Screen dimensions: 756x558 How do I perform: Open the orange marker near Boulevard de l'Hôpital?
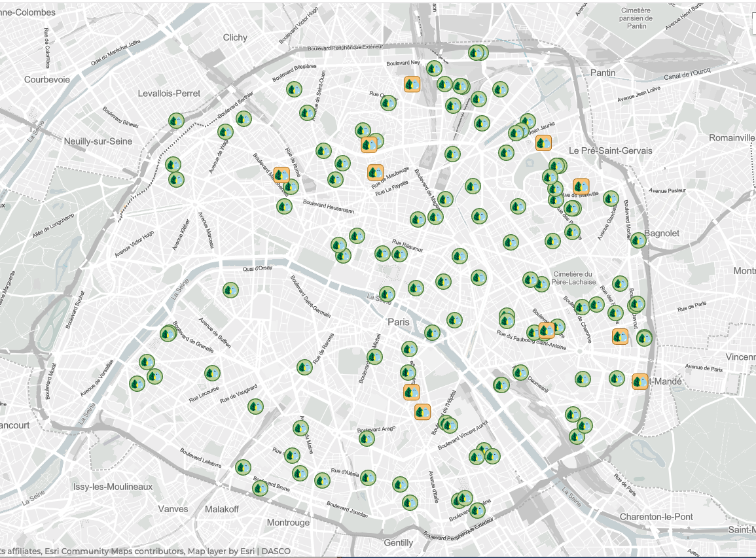[x=422, y=412]
